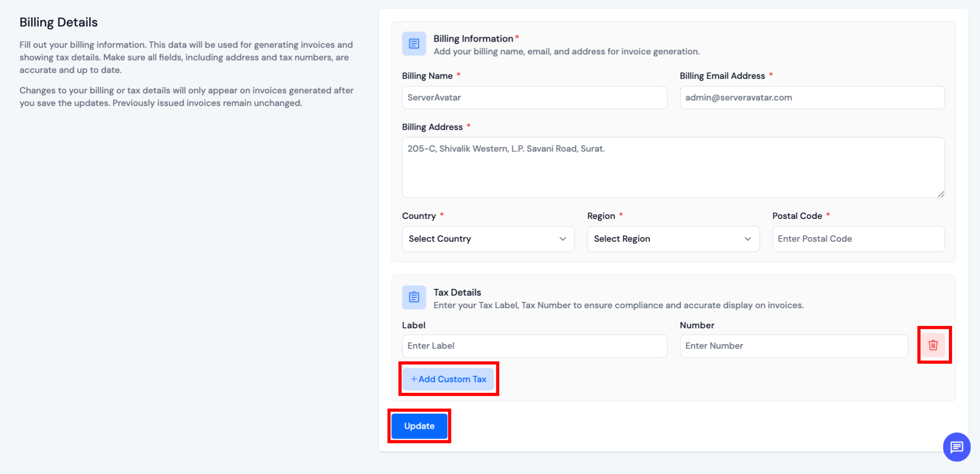Focus the Enter Postal Code field

click(858, 239)
